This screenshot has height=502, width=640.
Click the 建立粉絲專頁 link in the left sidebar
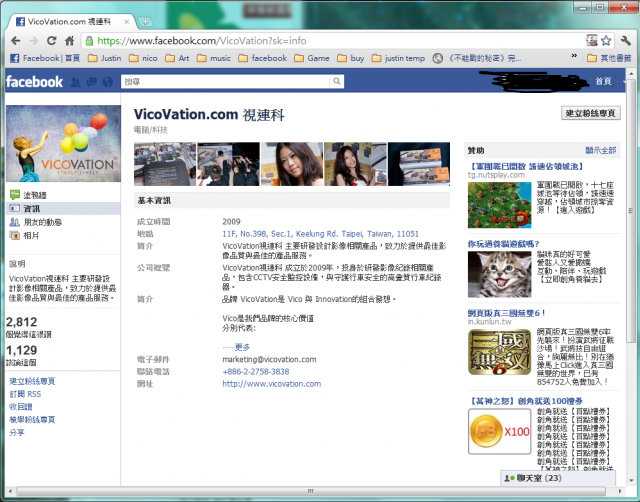(32, 381)
